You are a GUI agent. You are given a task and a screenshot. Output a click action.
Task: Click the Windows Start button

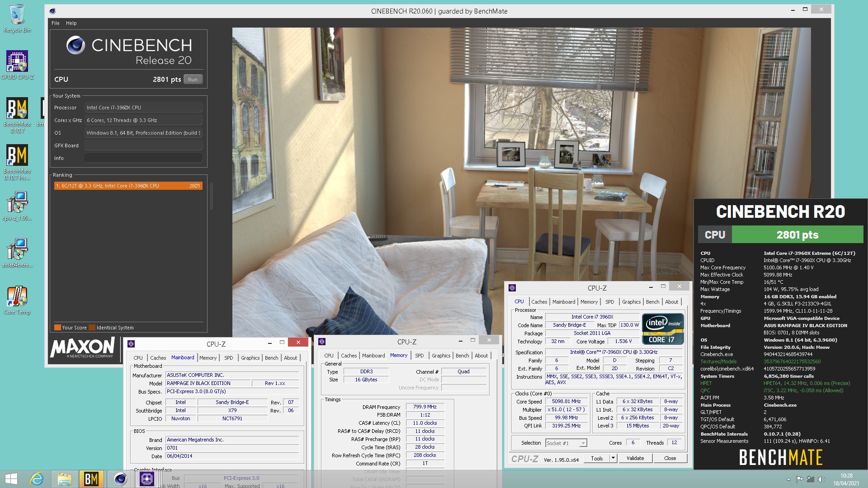(x=11, y=479)
